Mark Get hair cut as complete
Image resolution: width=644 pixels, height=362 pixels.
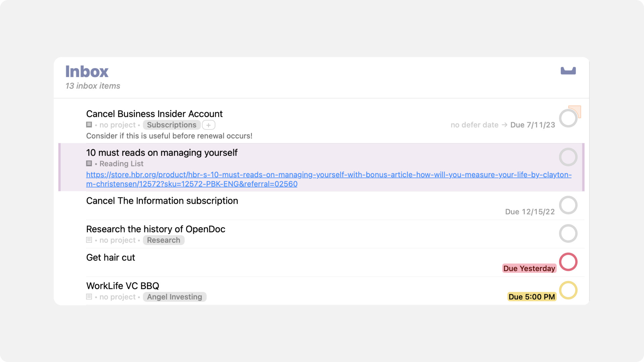[x=568, y=262]
